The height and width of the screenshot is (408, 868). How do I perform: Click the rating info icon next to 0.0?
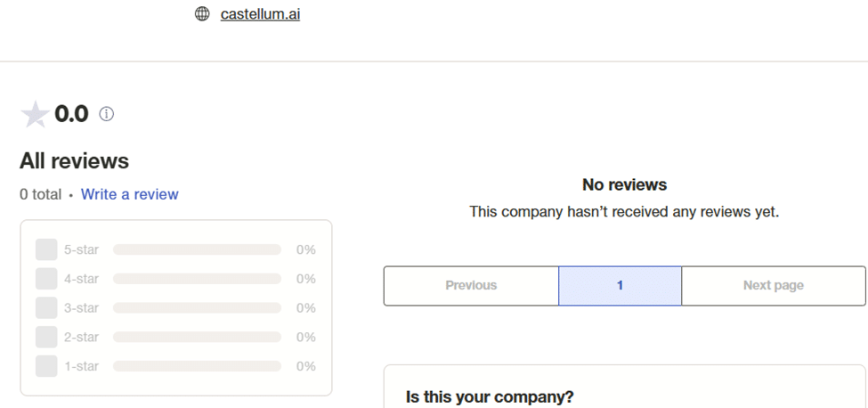click(106, 114)
